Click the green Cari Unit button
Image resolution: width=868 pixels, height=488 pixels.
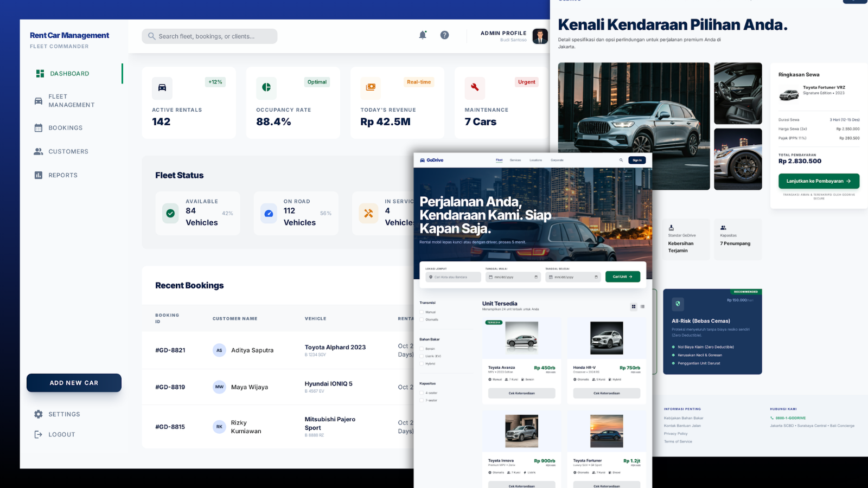pyautogui.click(x=623, y=277)
